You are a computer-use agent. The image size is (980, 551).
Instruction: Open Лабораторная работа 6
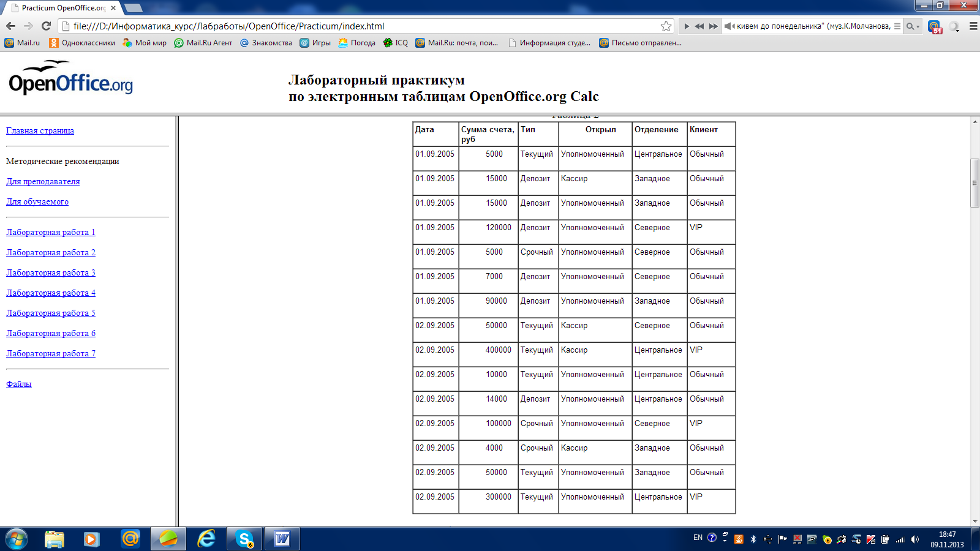pyautogui.click(x=51, y=333)
